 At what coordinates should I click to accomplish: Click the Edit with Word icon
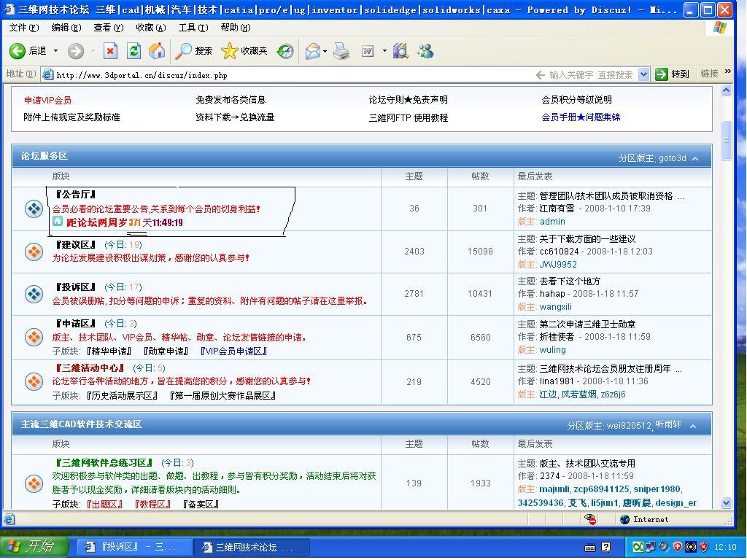[368, 51]
